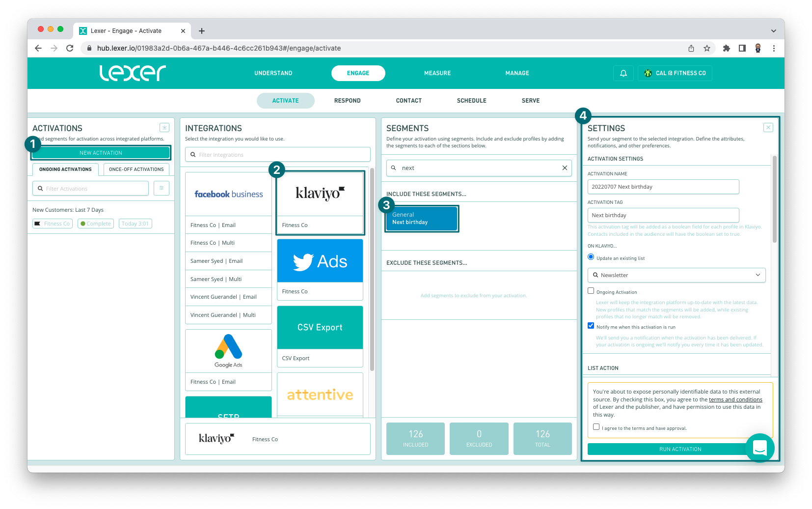Expand browser tab search chevron

click(774, 31)
